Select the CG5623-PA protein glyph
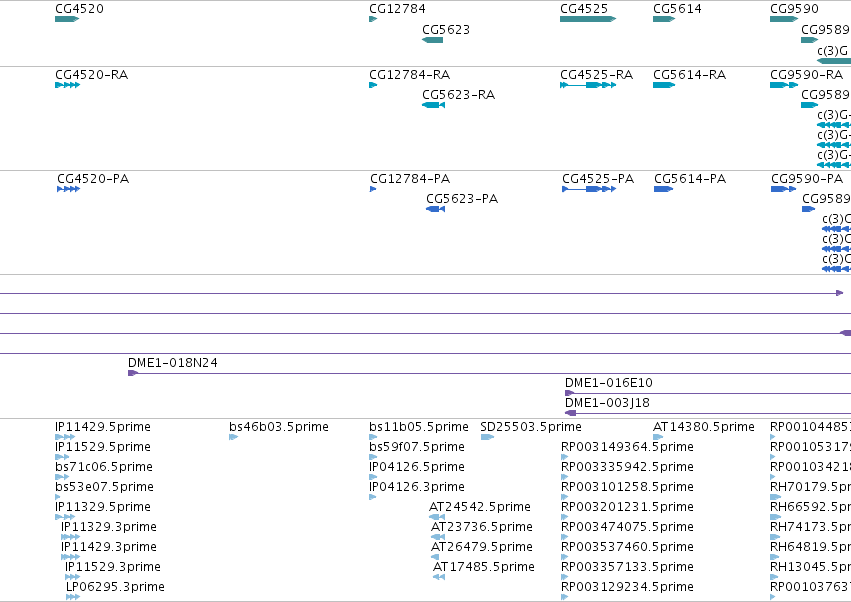The height and width of the screenshot is (602, 851). pyautogui.click(x=435, y=209)
